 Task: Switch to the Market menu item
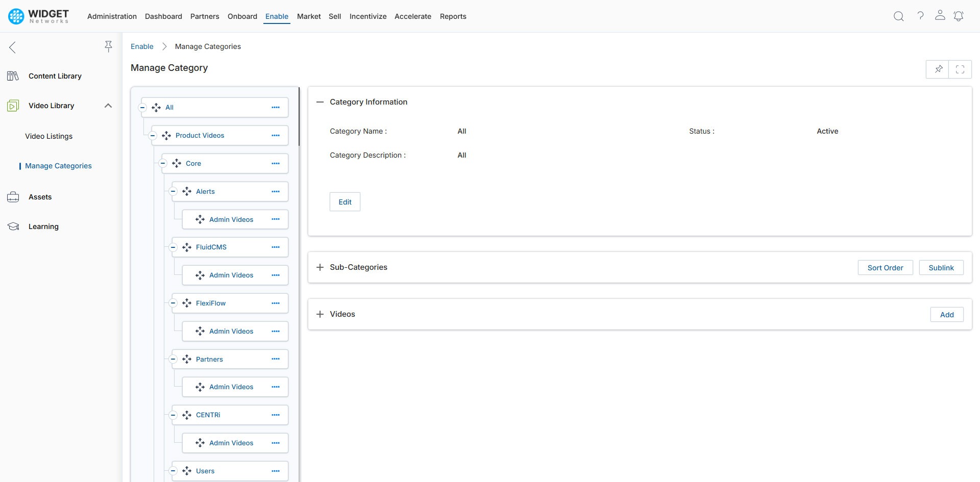pyautogui.click(x=308, y=16)
